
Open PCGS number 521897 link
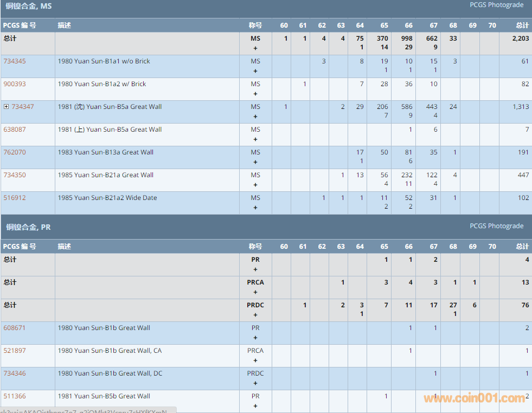pos(15,351)
